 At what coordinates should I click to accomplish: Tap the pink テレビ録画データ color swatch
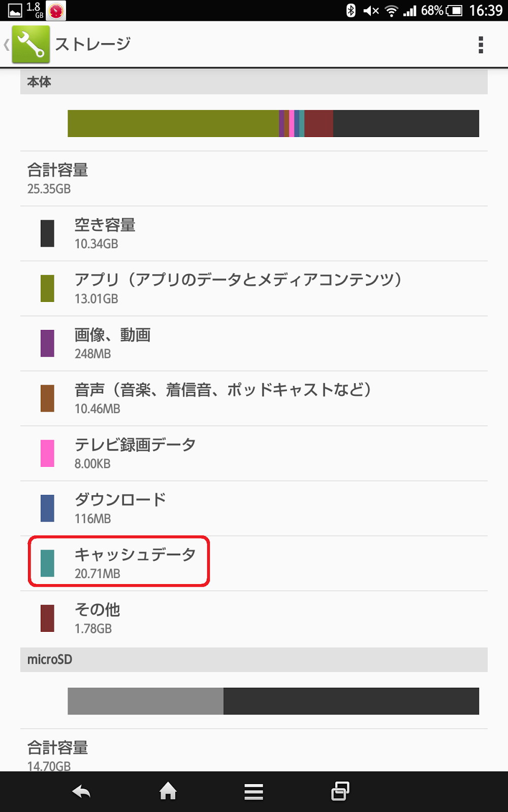coord(47,453)
